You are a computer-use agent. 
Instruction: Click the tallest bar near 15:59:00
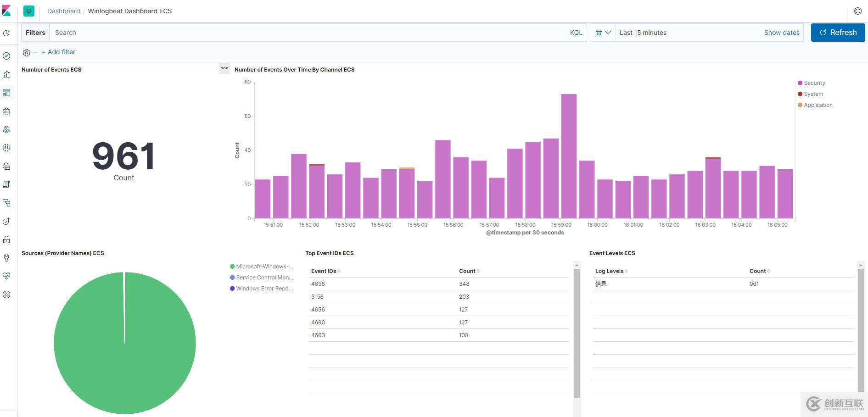(x=569, y=156)
